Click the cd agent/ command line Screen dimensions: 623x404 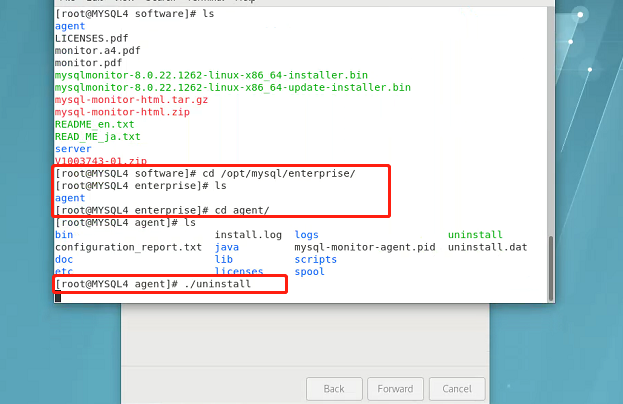(x=162, y=210)
